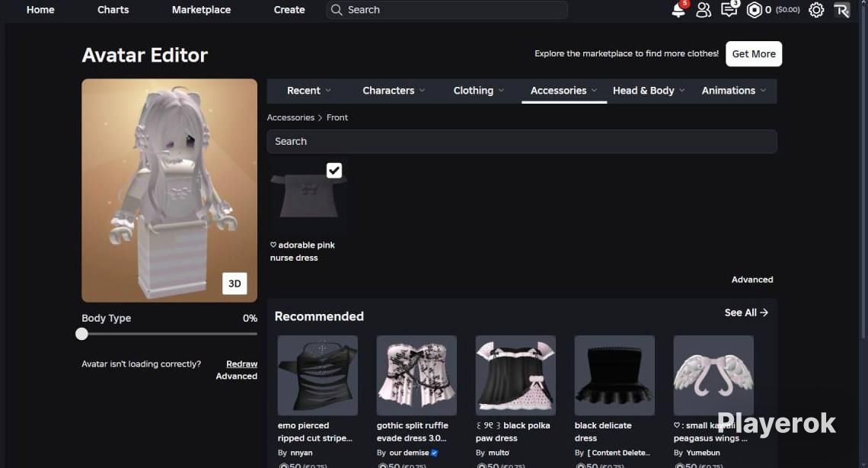868x468 pixels.
Task: Click the Front breadcrumb text
Action: point(337,117)
